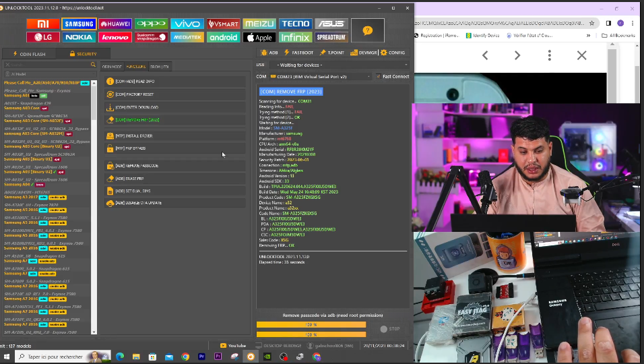Click the model list scrollbar down arrow

point(94,332)
